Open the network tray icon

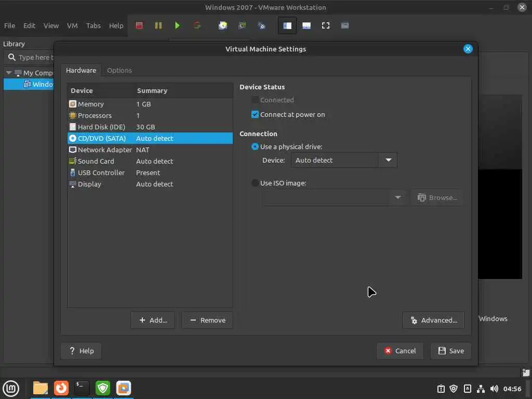(x=481, y=389)
